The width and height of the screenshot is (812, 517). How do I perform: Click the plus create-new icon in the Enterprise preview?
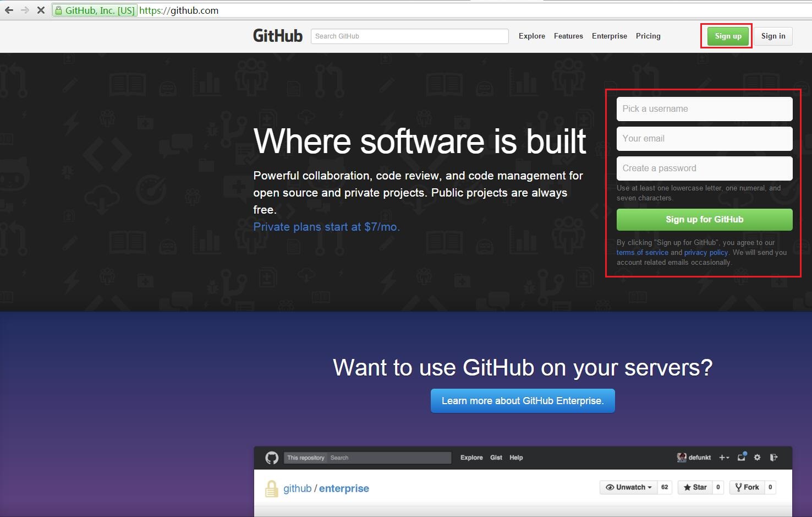(x=724, y=458)
